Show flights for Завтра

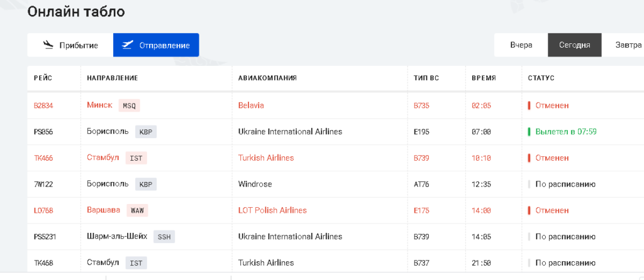click(628, 45)
